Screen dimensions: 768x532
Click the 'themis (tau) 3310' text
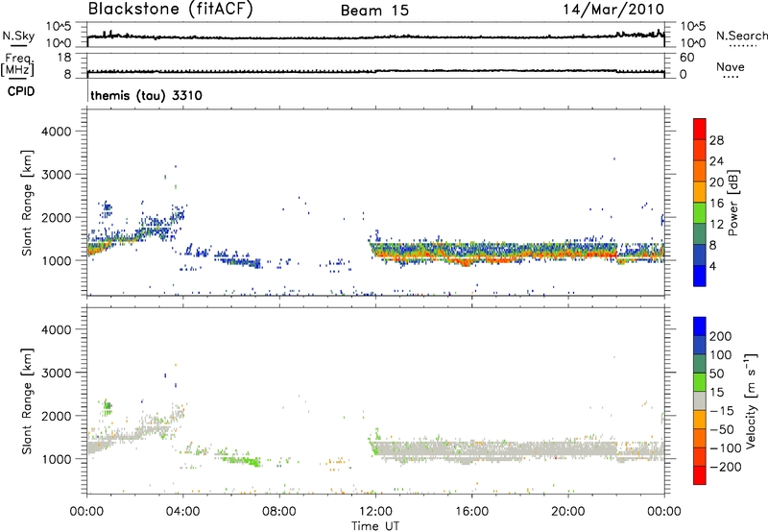146,95
